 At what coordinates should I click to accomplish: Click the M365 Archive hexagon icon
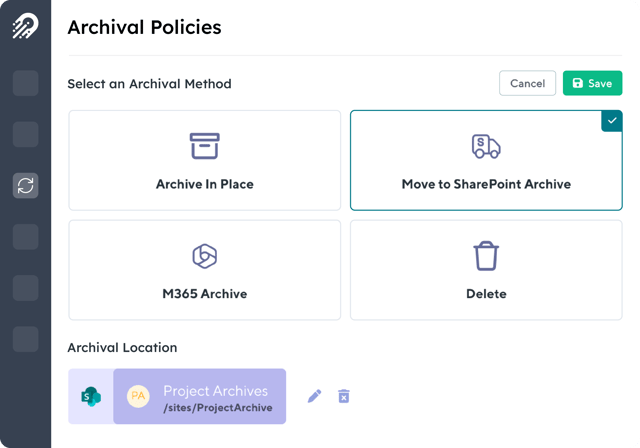(204, 256)
